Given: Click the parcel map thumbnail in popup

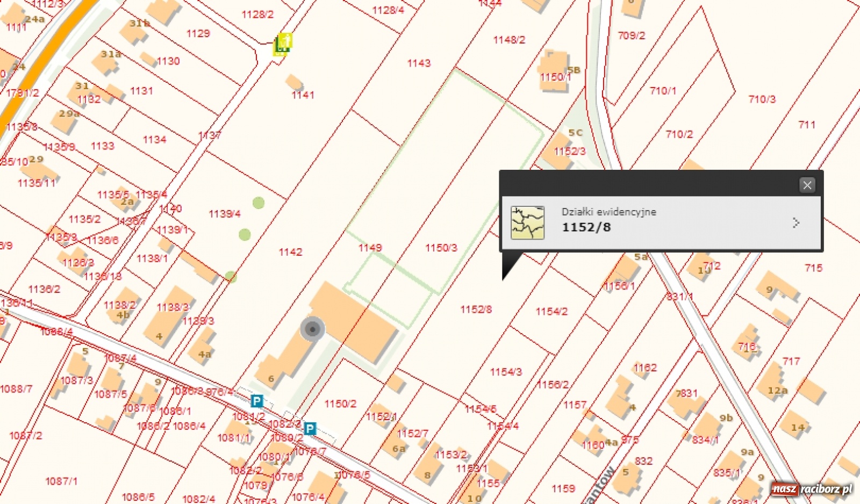Looking at the screenshot, I should point(527,222).
